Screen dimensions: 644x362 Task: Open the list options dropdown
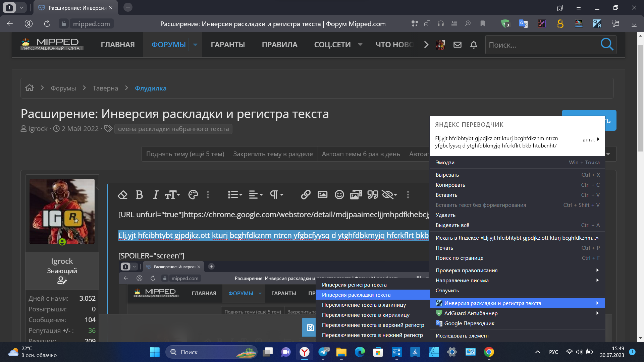[x=235, y=195]
